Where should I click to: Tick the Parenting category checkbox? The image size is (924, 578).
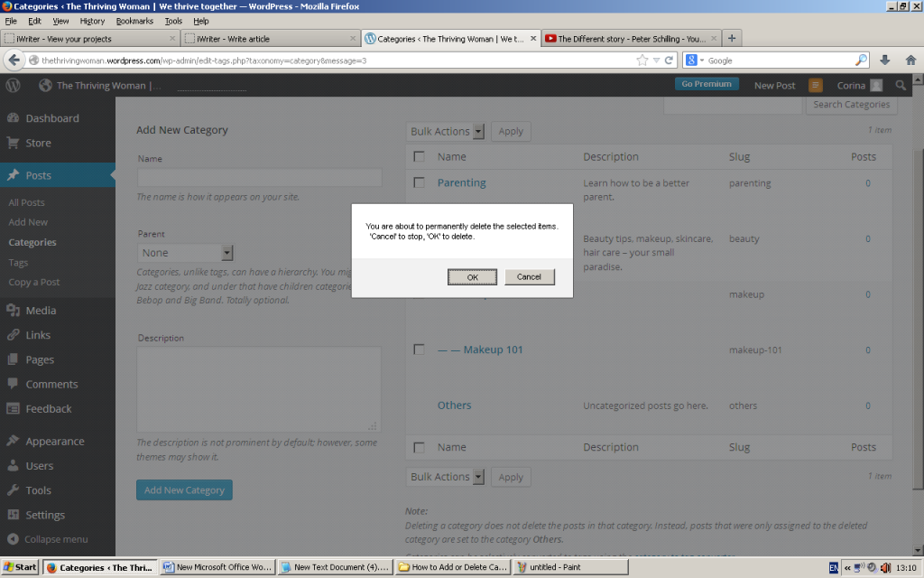(419, 182)
